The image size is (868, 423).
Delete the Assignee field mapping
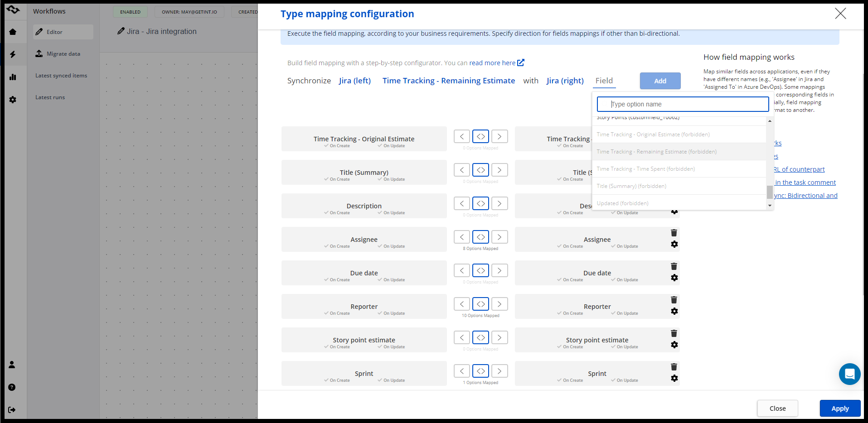point(674,233)
